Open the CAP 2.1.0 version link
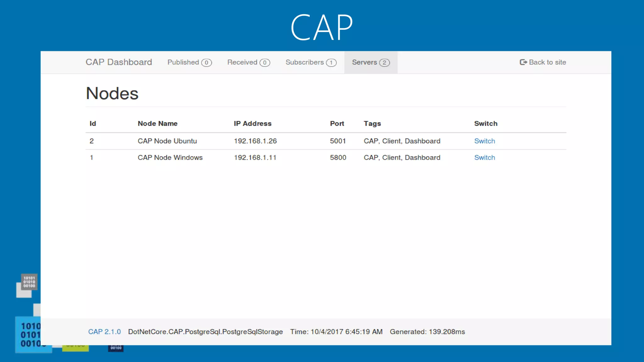This screenshot has width=644, height=362. pyautogui.click(x=104, y=332)
